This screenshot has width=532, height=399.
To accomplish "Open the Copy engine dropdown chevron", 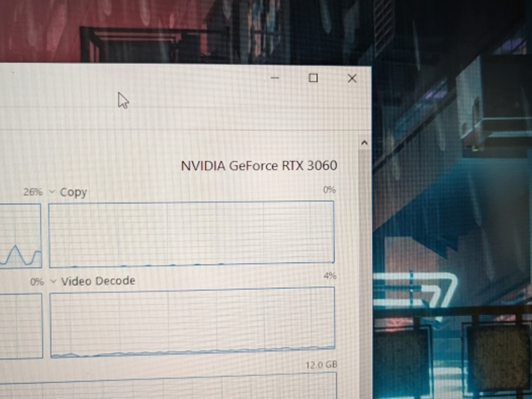I will [52, 192].
